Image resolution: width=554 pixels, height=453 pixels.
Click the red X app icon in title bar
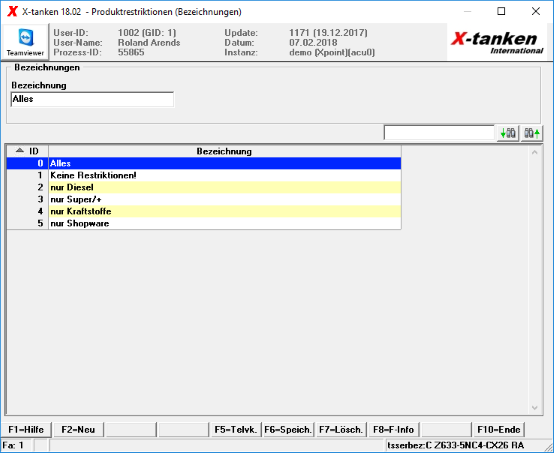pos(12,11)
